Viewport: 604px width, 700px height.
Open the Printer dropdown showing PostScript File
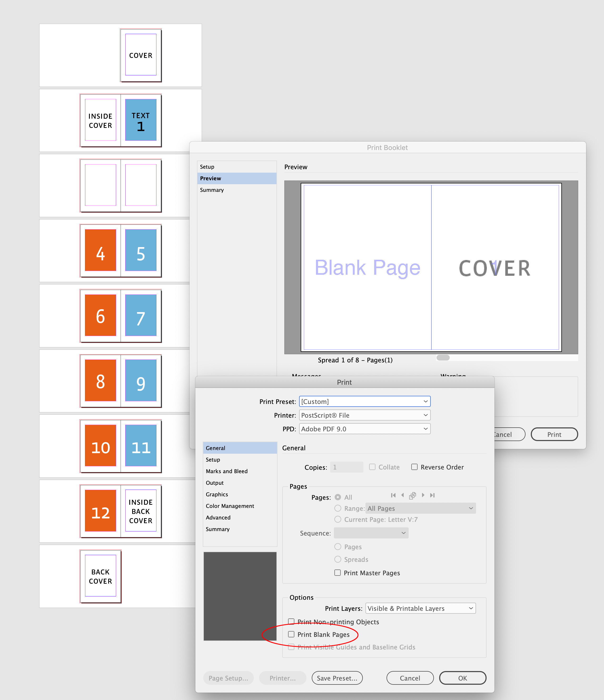(364, 415)
